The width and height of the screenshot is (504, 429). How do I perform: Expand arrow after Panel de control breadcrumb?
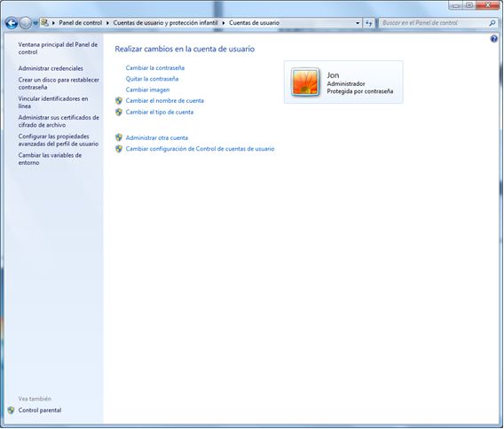[107, 23]
